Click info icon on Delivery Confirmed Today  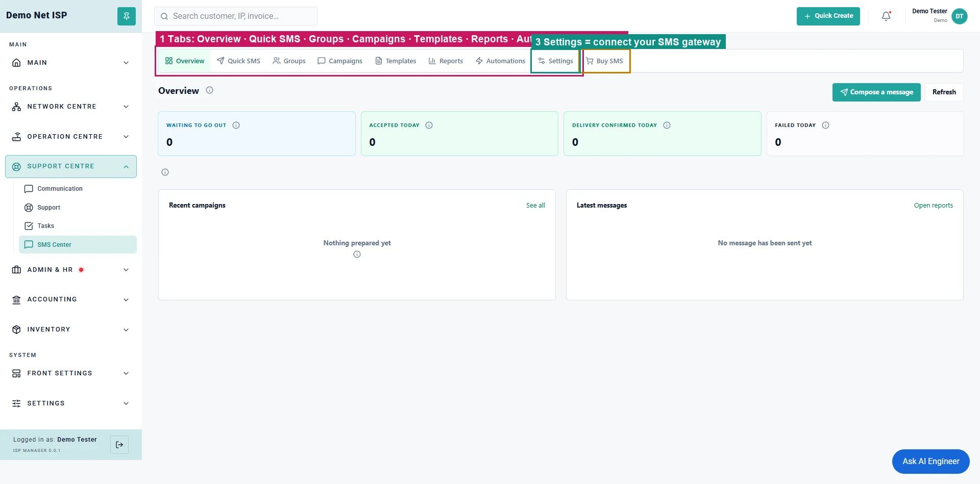pyautogui.click(x=667, y=125)
